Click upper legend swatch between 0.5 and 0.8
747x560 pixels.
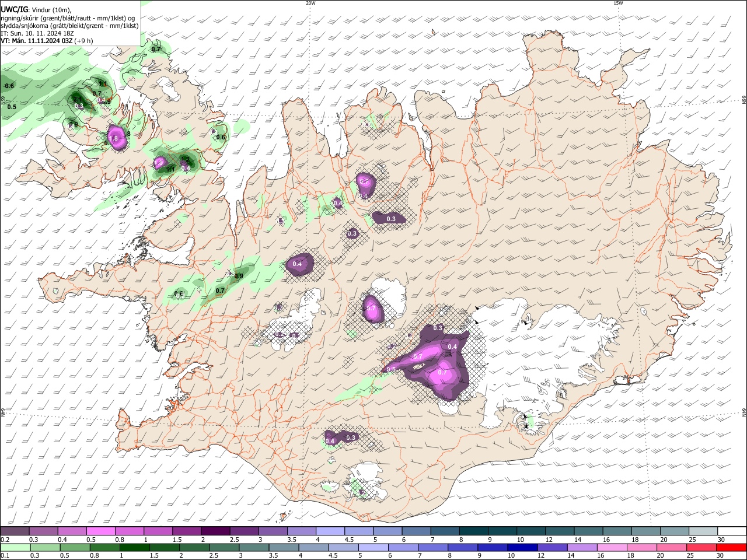pos(100,531)
